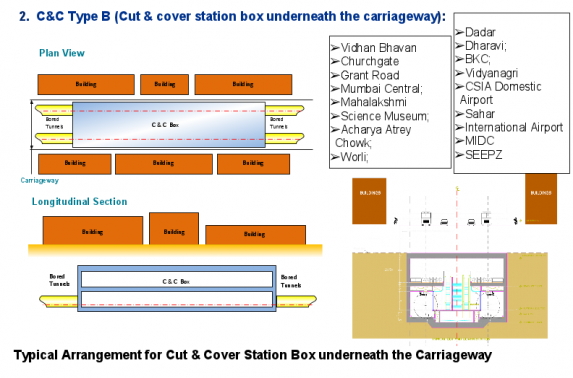
Task: Select the brown building block left of cross-section
Action: pos(369,201)
